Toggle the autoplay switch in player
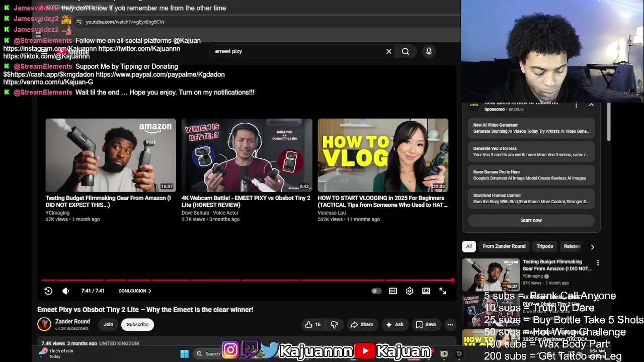The image size is (644, 362). coord(376,291)
